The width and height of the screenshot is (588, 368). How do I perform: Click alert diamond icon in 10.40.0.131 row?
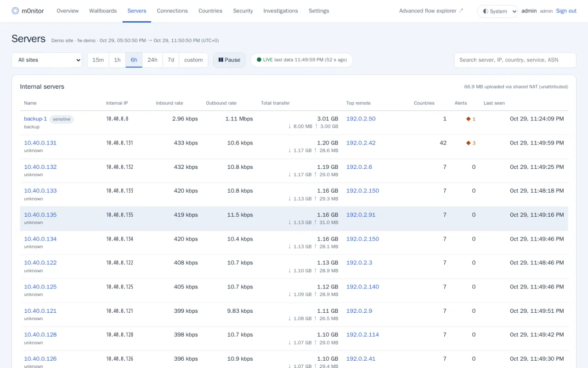[469, 143]
